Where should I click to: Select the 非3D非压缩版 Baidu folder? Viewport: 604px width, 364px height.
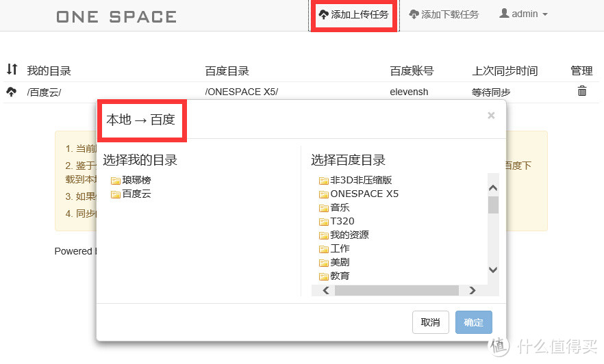[355, 180]
